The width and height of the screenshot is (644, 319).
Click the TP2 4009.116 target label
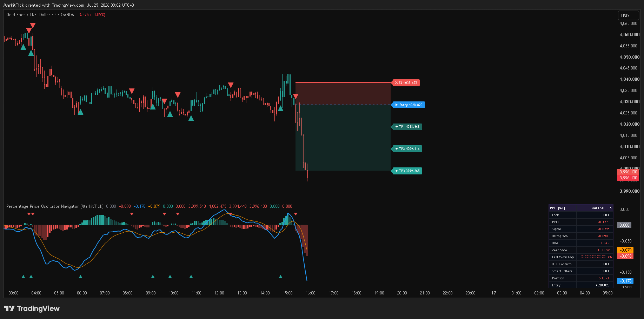coord(407,149)
